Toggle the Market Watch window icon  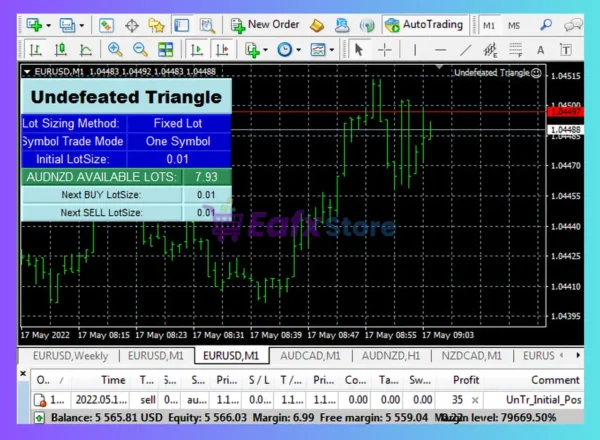pos(106,26)
